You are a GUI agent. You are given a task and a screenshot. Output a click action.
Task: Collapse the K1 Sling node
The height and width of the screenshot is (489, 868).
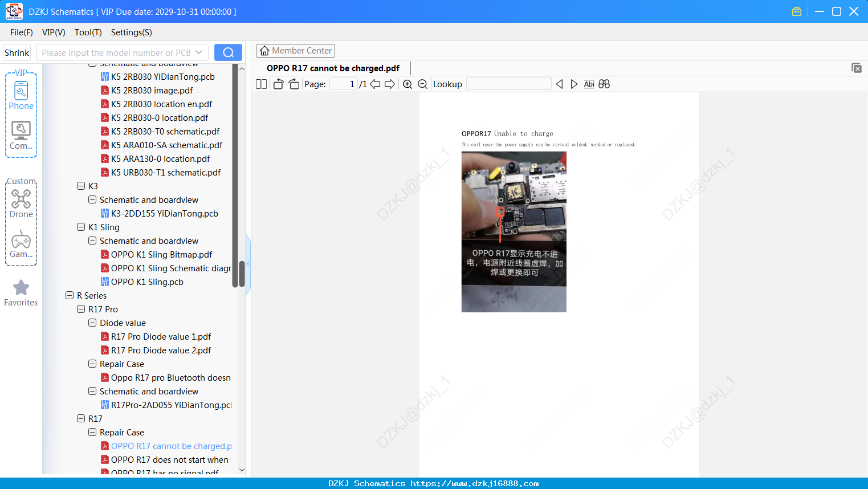coord(81,227)
